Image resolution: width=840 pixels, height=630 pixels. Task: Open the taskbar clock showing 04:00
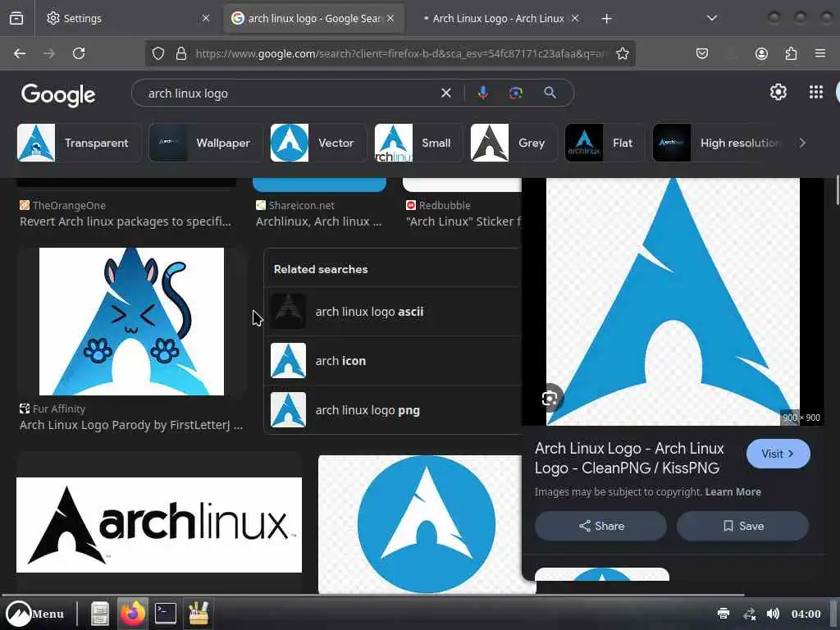[x=806, y=614]
